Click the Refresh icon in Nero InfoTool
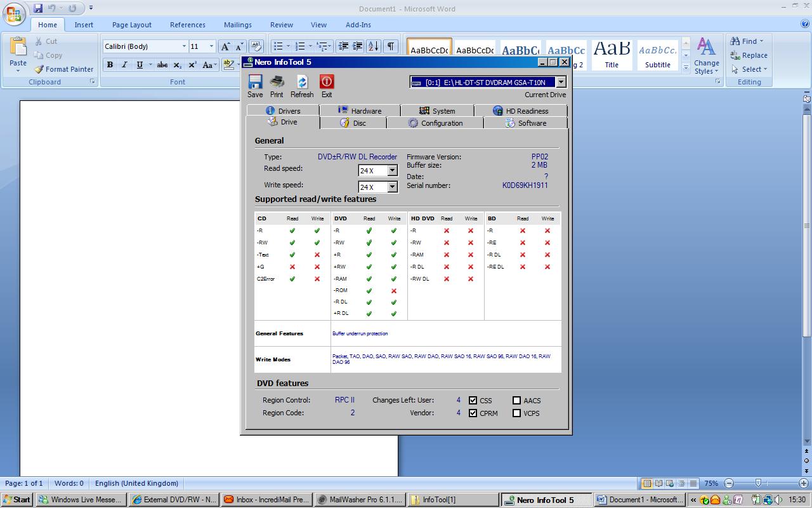This screenshot has height=508, width=812. pyautogui.click(x=302, y=81)
